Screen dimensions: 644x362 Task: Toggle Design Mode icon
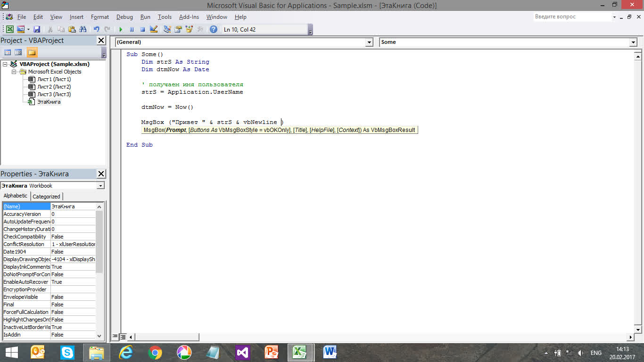(153, 29)
